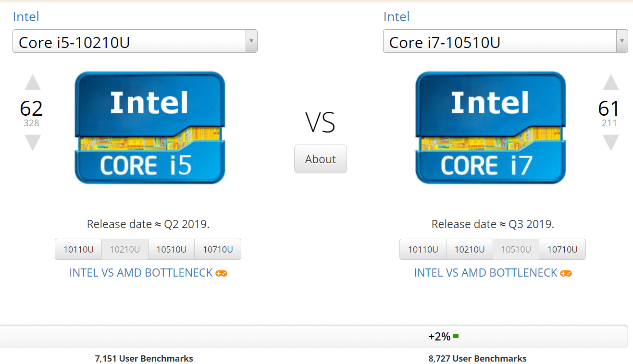Click gamepad icon beside left INTEL VS AMD BOTTLENECK

(222, 273)
